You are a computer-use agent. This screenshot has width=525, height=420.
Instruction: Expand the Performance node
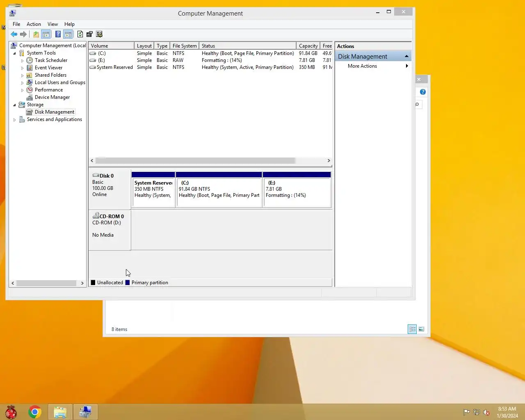click(22, 90)
